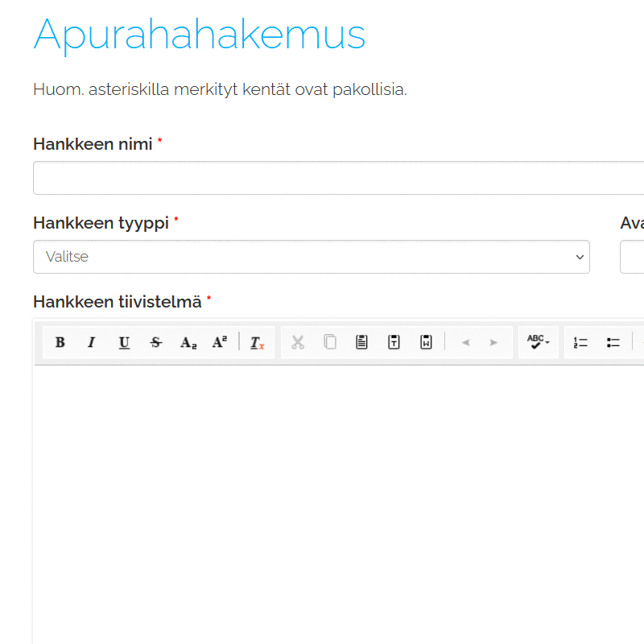Enable strikethrough text formatting

point(156,342)
